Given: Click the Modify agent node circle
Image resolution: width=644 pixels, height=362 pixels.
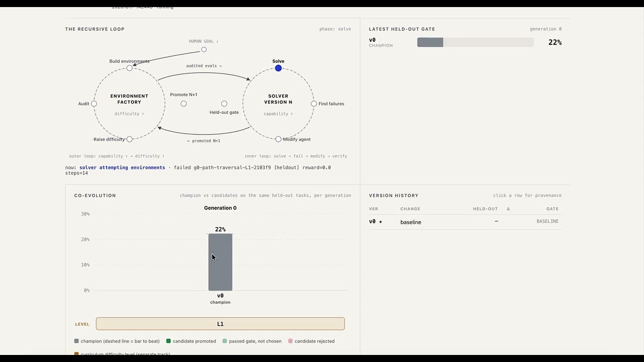Looking at the screenshot, I should pyautogui.click(x=278, y=139).
